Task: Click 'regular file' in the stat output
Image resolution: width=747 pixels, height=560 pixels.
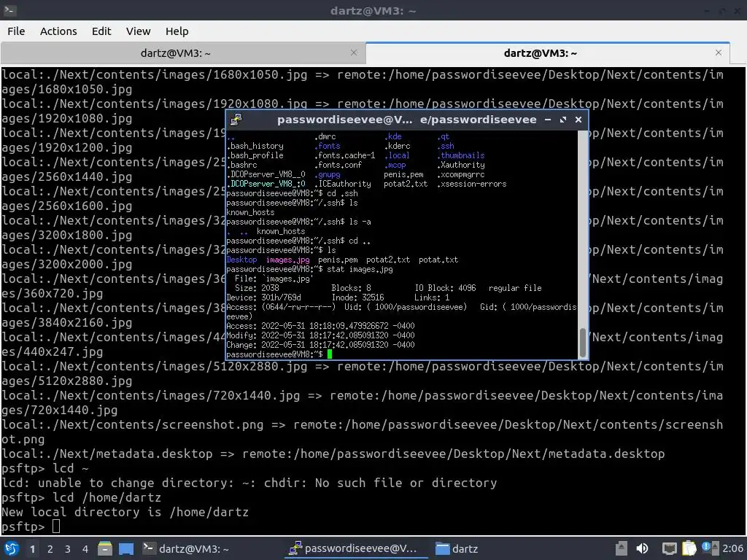Action: tap(515, 287)
